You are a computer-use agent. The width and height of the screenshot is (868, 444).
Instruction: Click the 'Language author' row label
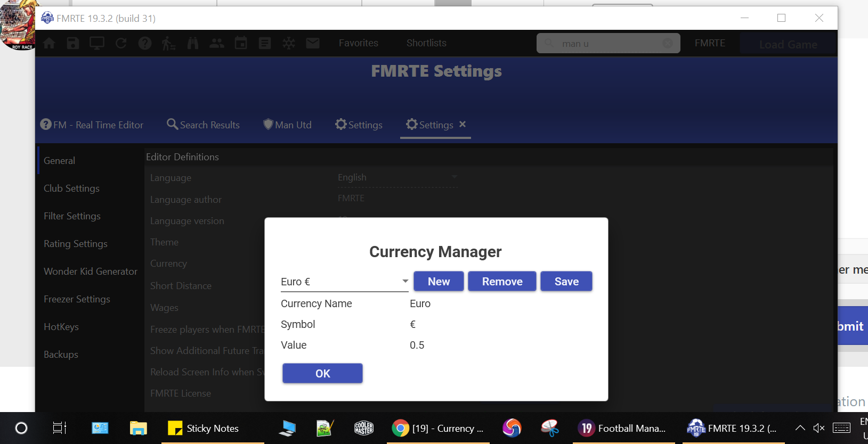185,200
